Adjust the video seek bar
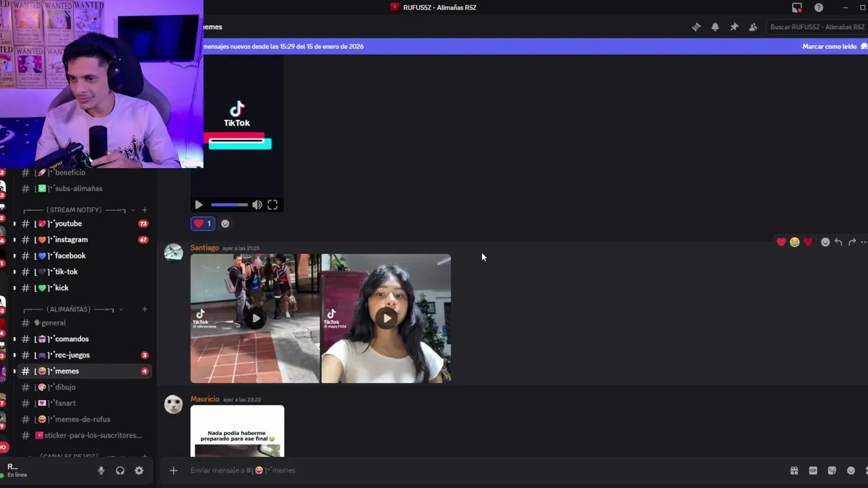The width and height of the screenshot is (868, 488). [229, 205]
